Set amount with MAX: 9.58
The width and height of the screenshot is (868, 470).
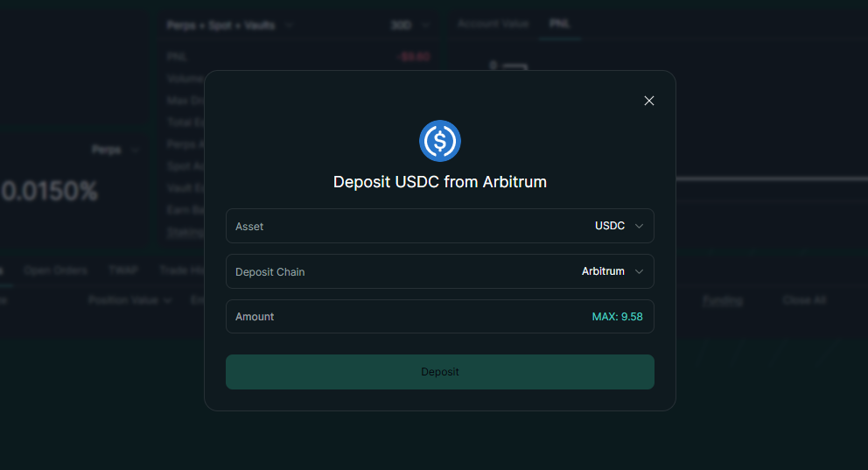click(x=617, y=317)
